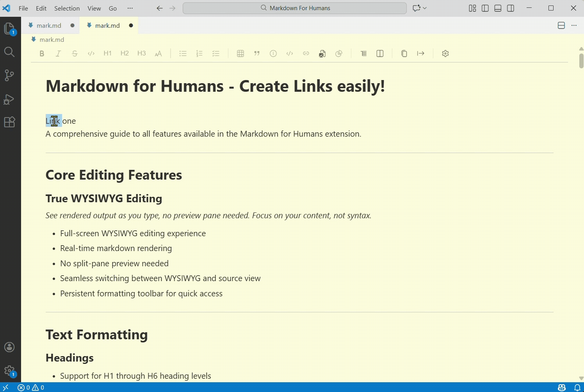Insert a hyperlink using the link icon

pos(306,53)
